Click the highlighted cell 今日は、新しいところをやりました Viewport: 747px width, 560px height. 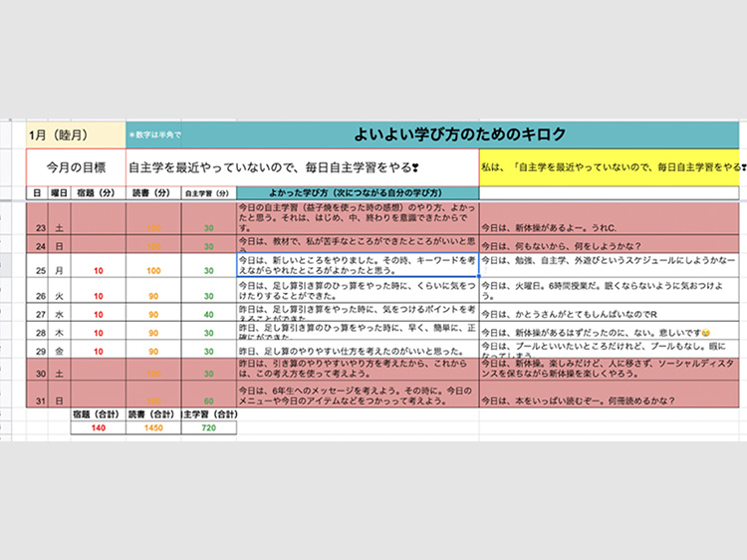(358, 265)
